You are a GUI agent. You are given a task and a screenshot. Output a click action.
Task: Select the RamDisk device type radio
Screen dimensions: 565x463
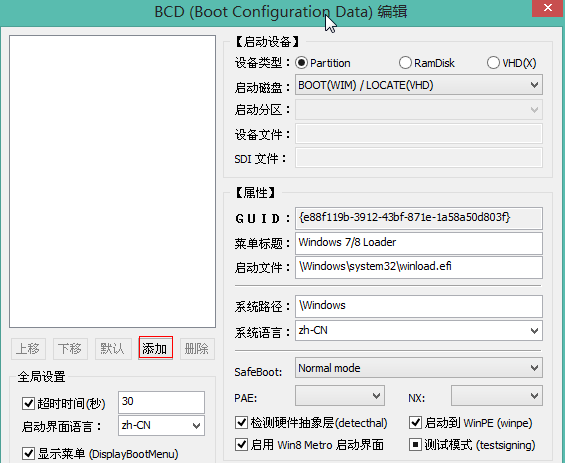pos(405,63)
